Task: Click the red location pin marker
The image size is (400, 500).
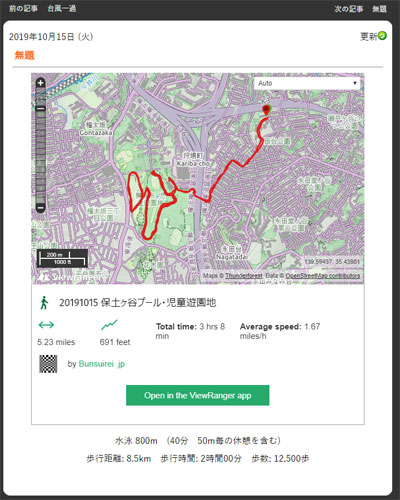Action: point(266,110)
